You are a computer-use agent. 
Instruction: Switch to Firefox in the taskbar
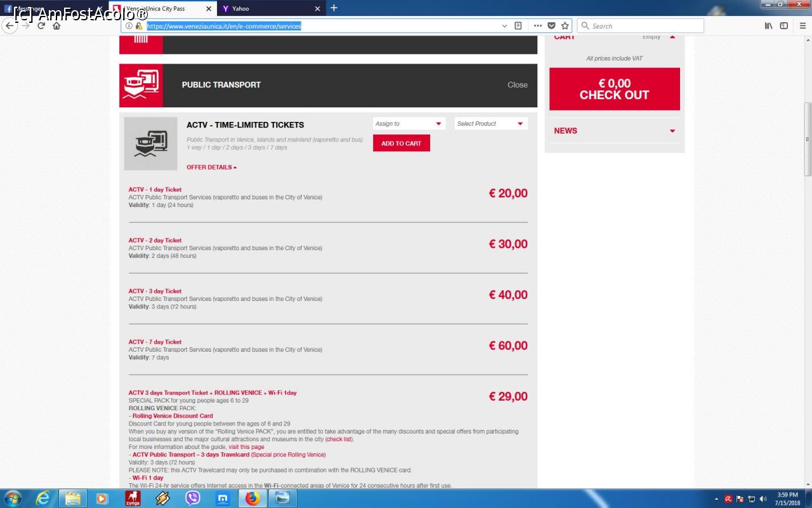252,498
